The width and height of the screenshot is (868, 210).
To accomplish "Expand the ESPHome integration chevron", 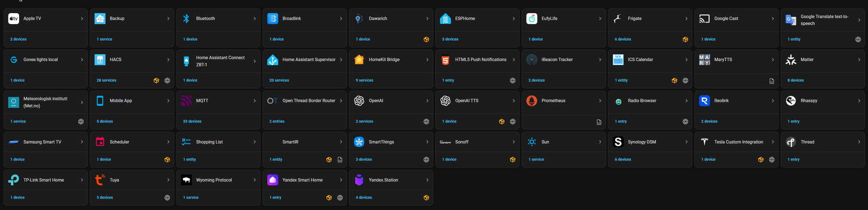I will (513, 19).
